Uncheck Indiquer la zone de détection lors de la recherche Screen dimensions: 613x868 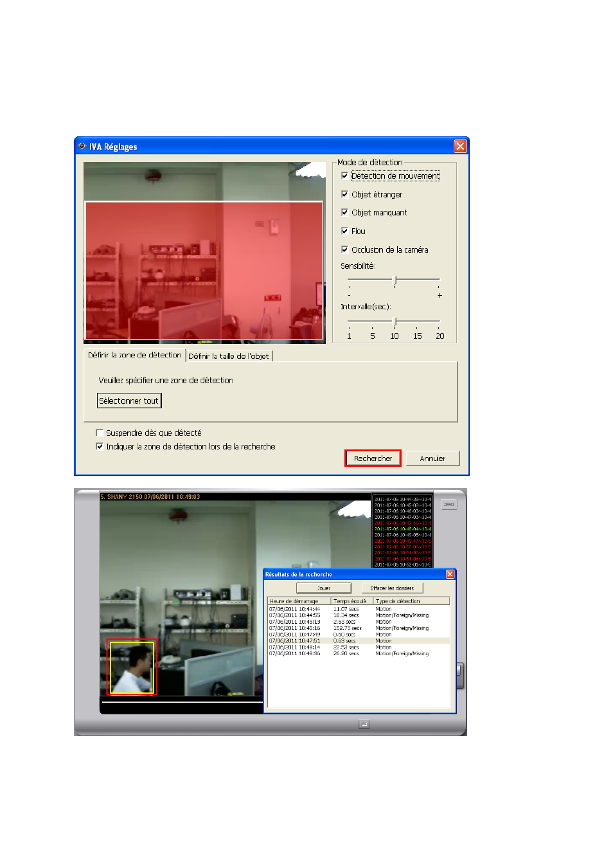100,446
